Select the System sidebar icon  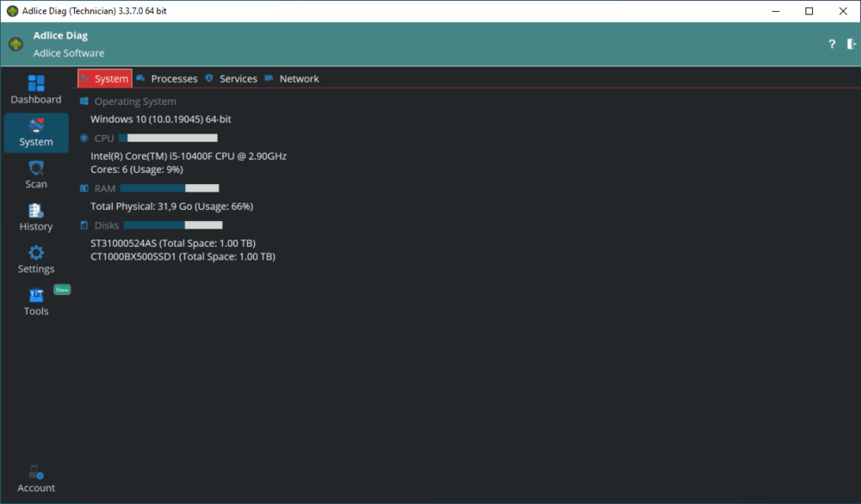pyautogui.click(x=36, y=127)
